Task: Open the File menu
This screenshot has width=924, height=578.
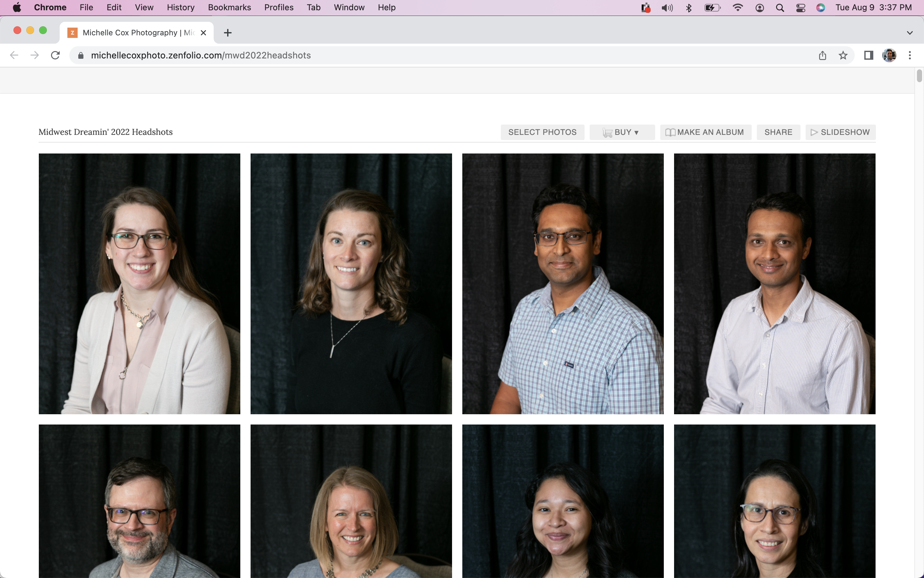Action: (x=86, y=8)
